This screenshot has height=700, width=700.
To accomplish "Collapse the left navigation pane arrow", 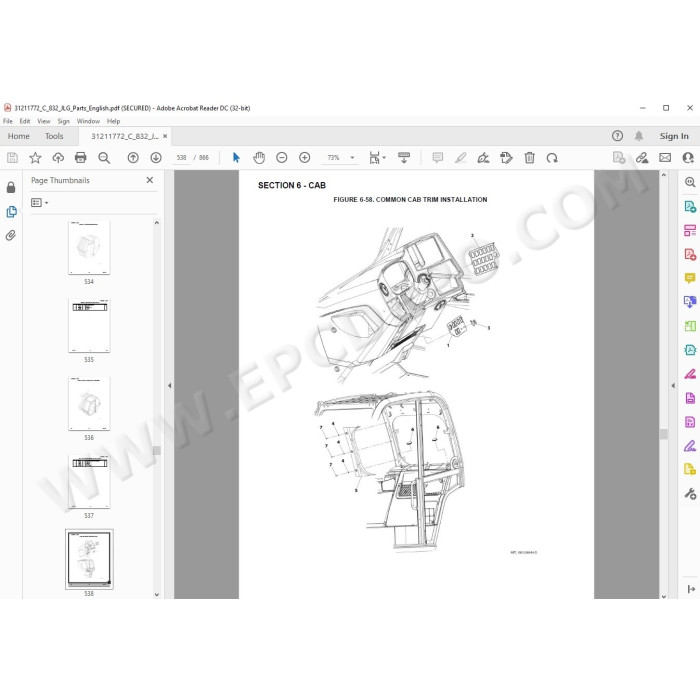I will coord(170,385).
